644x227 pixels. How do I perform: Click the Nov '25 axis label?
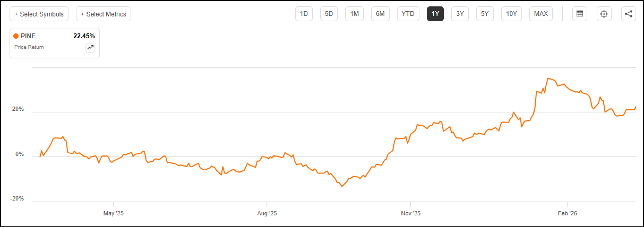click(x=410, y=214)
